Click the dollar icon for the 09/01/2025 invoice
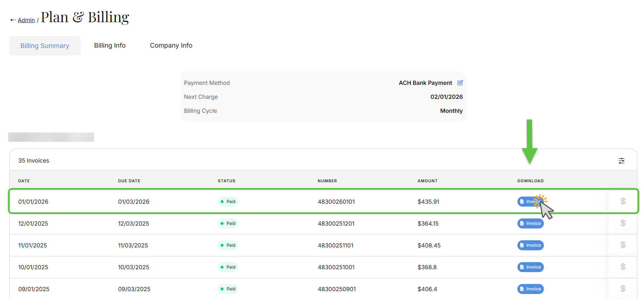Screen dimensions: 644x299 pos(623,289)
